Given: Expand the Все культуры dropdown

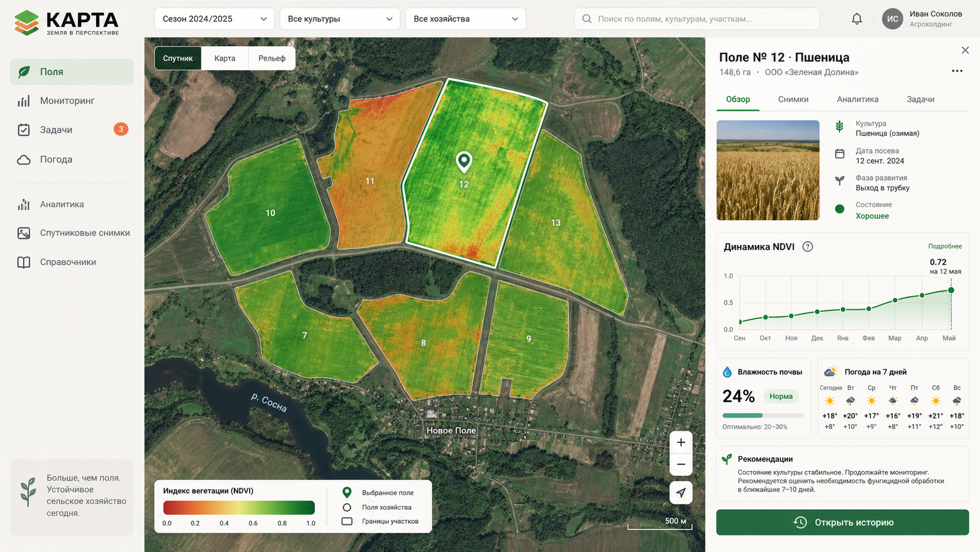Looking at the screenshot, I should pyautogui.click(x=340, y=19).
